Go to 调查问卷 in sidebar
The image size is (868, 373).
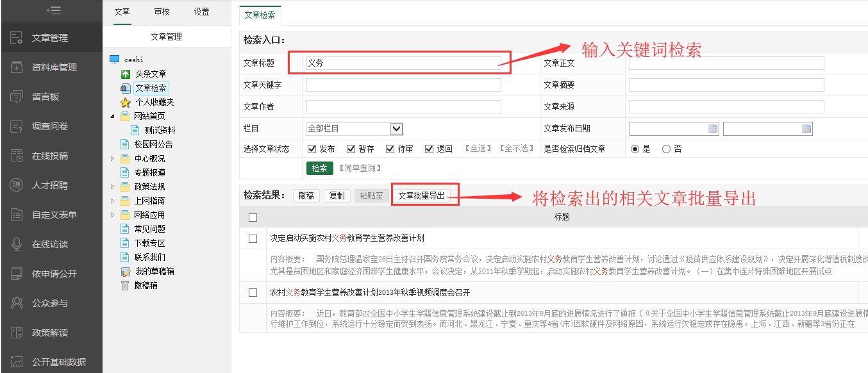click(x=49, y=126)
